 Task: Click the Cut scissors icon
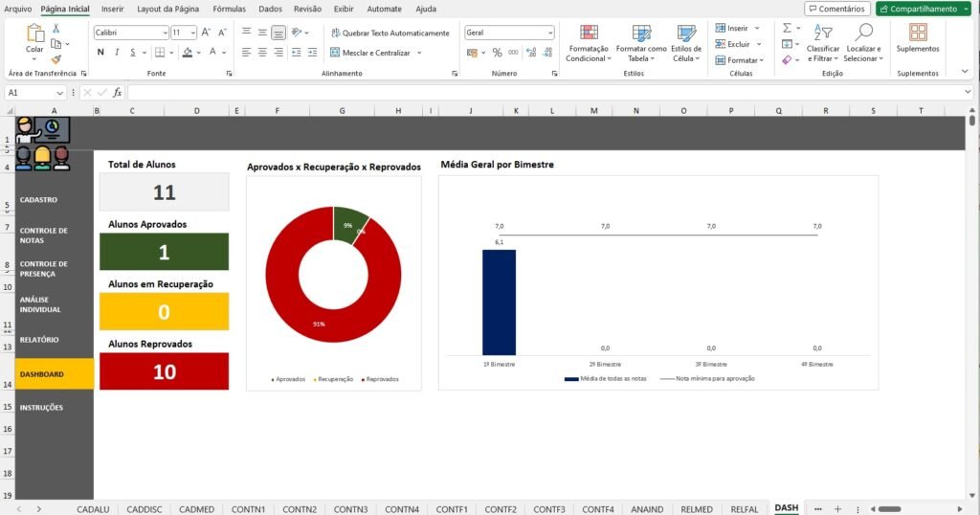coord(56,28)
